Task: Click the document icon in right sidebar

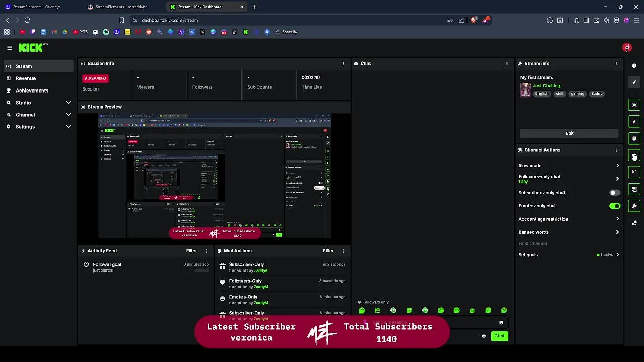Action: [634, 138]
